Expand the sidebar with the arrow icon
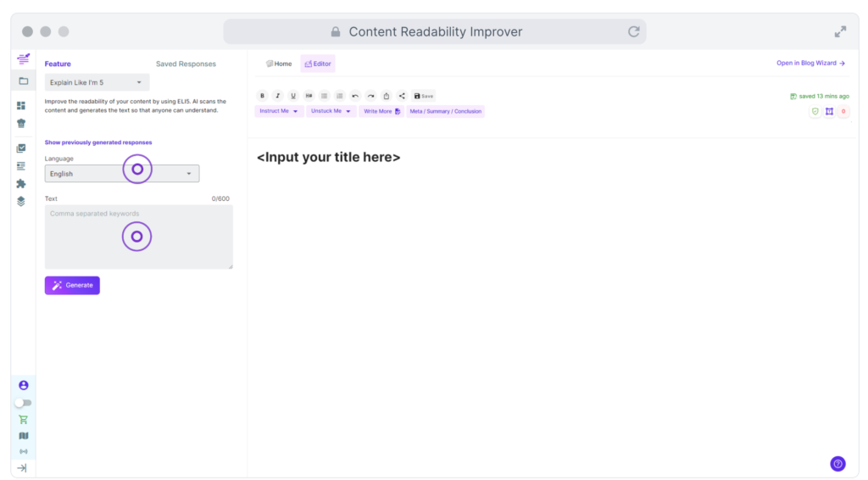 [22, 468]
